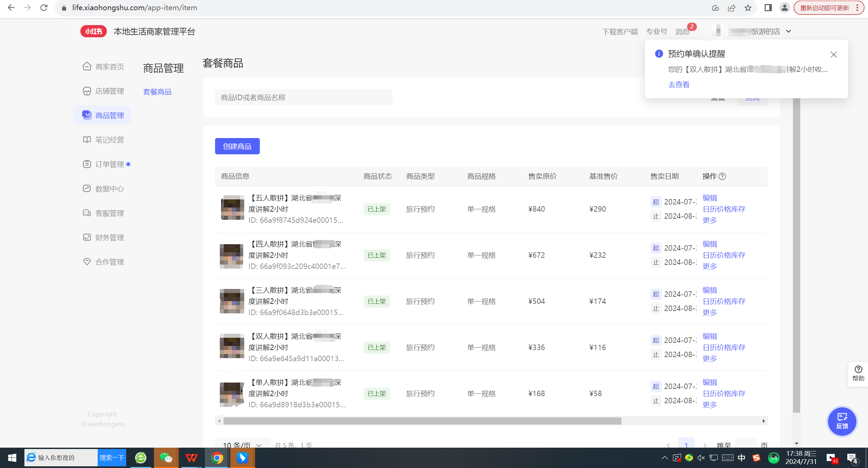Select the 套餐商品 submenu item
This screenshot has width=868, height=468.
[x=157, y=92]
